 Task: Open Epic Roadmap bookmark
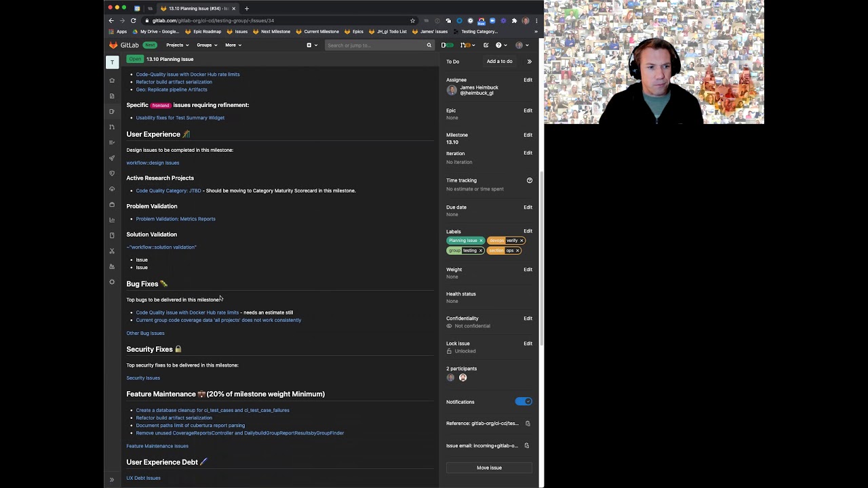[x=203, y=32]
